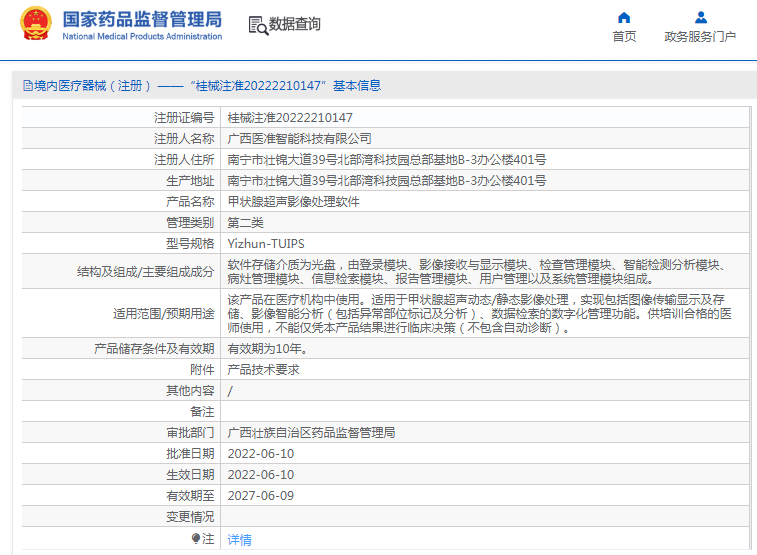Image resolution: width=757 pixels, height=555 pixels.
Task: Select 广西医准智能科技有限公司 value
Action: [x=299, y=139]
